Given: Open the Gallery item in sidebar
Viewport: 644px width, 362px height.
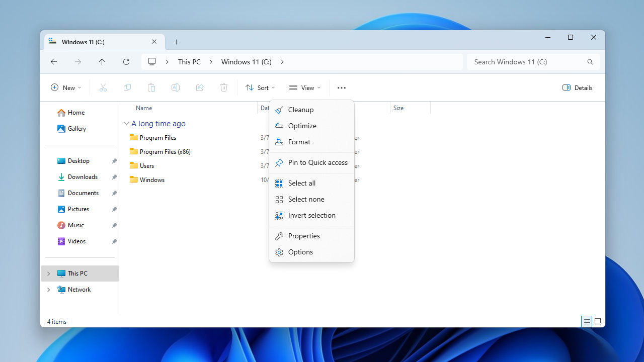Looking at the screenshot, I should pyautogui.click(x=76, y=129).
